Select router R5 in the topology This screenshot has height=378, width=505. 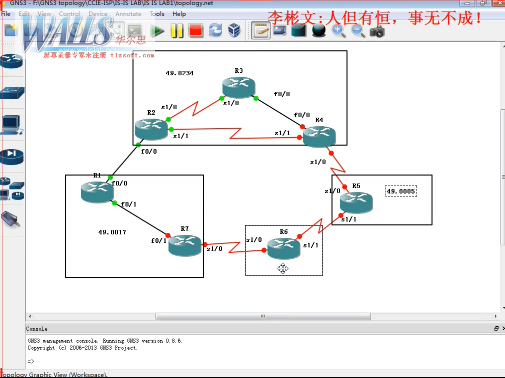coord(356,202)
